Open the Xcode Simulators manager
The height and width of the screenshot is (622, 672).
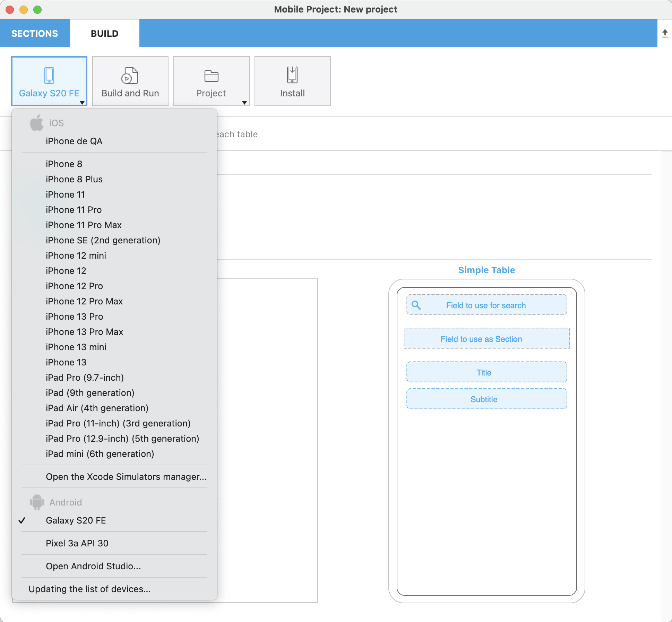point(114,477)
